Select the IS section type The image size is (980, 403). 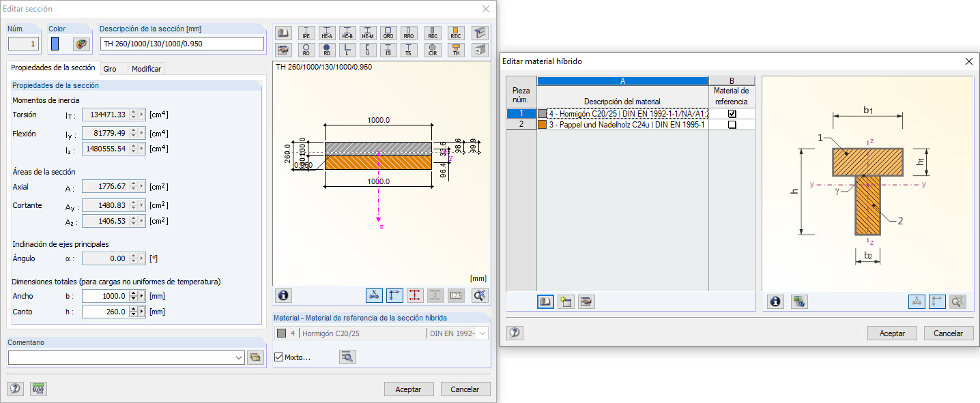[x=388, y=50]
